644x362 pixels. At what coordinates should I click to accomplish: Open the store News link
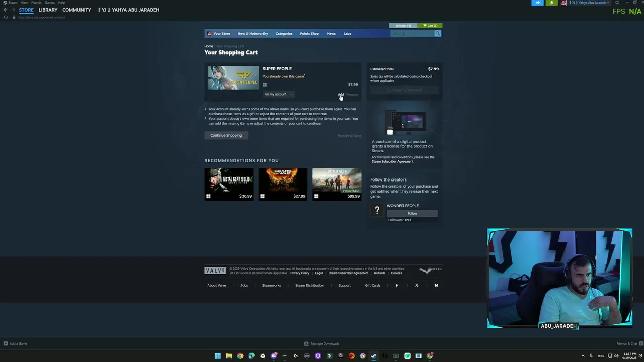[331, 33]
